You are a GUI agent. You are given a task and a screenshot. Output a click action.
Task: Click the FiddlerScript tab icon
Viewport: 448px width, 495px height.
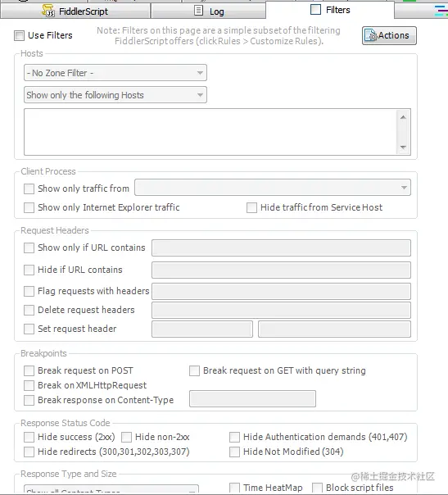click(x=48, y=11)
